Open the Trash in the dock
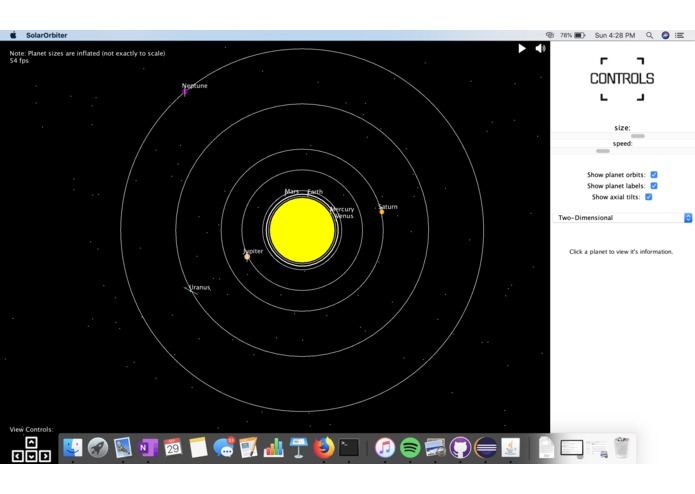This screenshot has width=695, height=494. pyautogui.click(x=622, y=447)
